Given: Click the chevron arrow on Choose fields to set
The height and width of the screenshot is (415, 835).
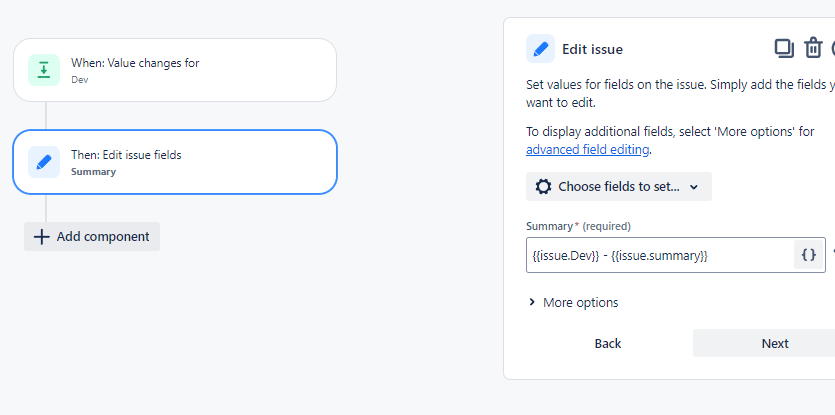Looking at the screenshot, I should click(x=694, y=187).
